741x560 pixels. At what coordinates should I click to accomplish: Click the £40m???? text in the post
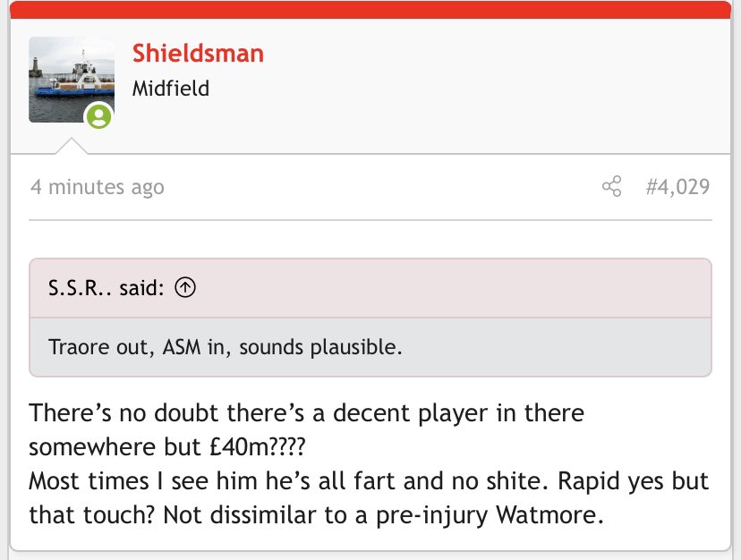click(x=258, y=446)
